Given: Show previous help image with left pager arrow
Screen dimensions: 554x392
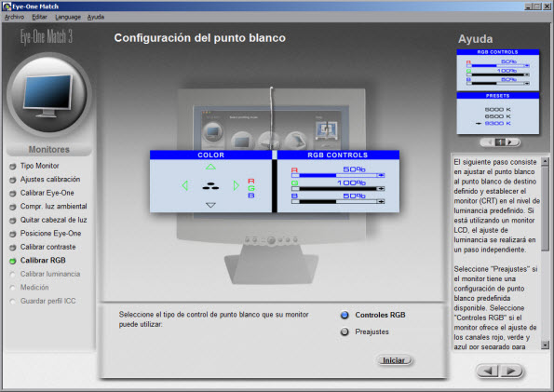Looking at the screenshot, I should click(x=490, y=142).
